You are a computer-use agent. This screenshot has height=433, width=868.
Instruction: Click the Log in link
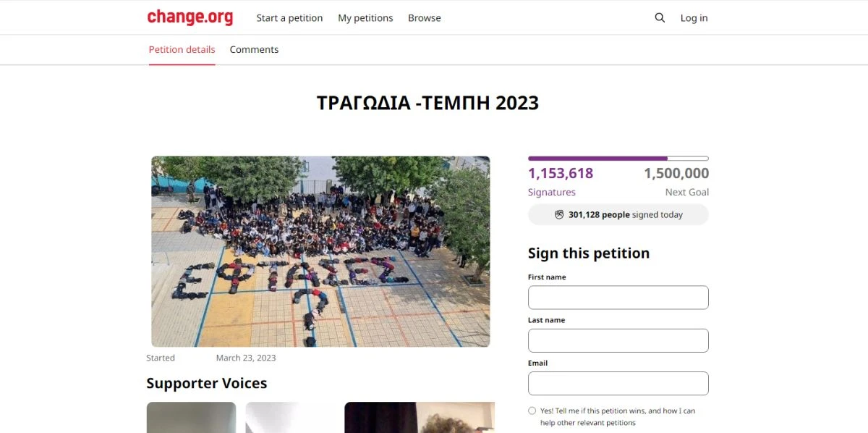694,18
